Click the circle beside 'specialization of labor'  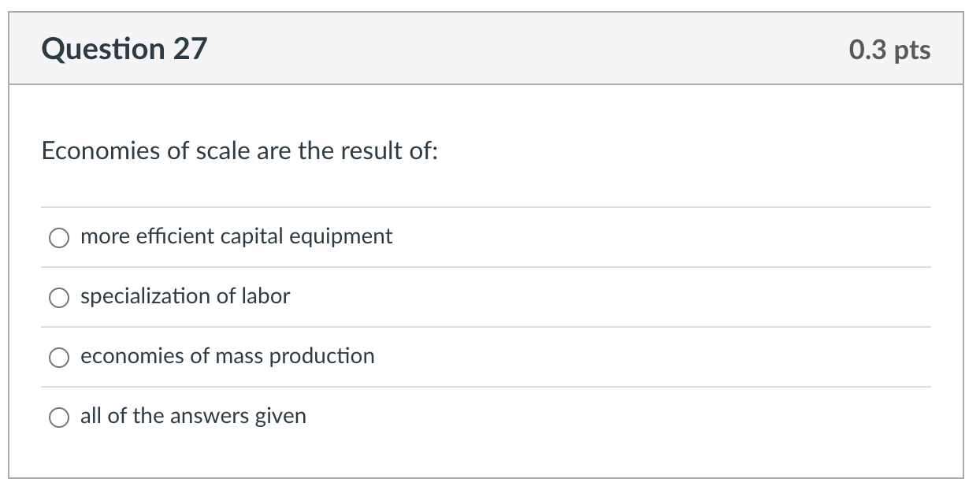click(58, 297)
